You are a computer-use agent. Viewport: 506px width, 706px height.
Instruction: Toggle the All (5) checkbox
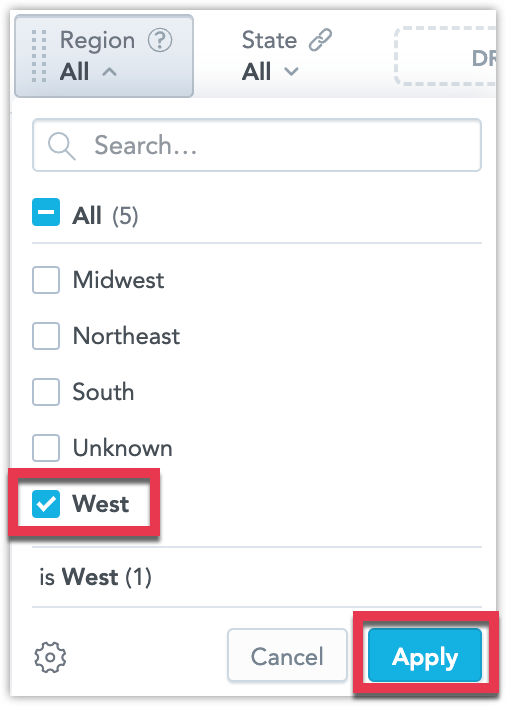(46, 212)
